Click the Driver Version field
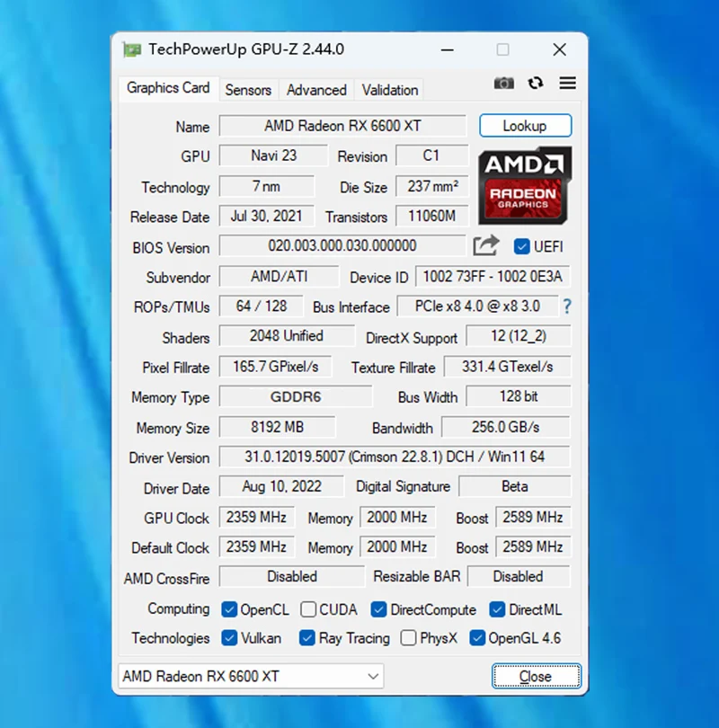 (x=395, y=457)
